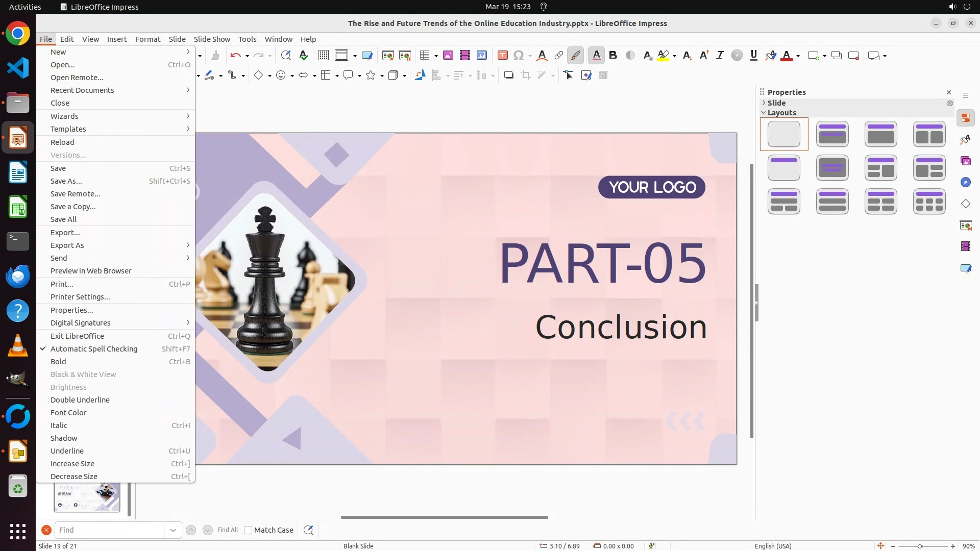
Task: Click the zoom slider handle in the status bar
Action: (x=920, y=546)
